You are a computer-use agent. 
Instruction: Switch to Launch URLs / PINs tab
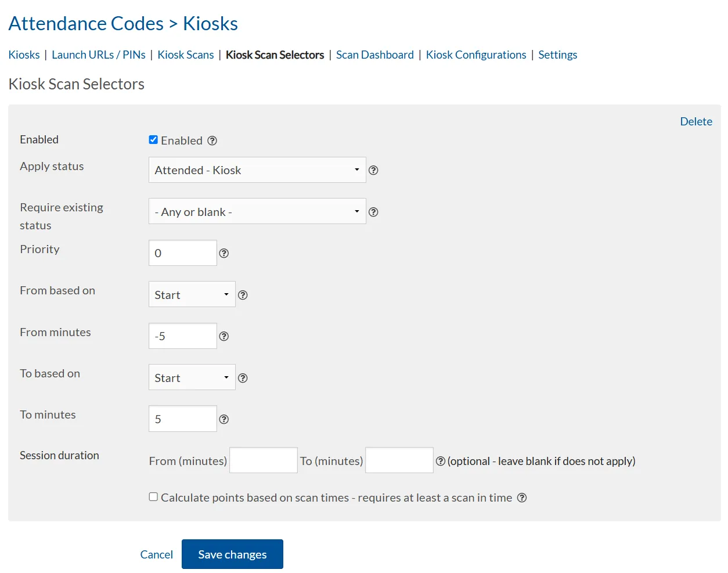point(99,55)
